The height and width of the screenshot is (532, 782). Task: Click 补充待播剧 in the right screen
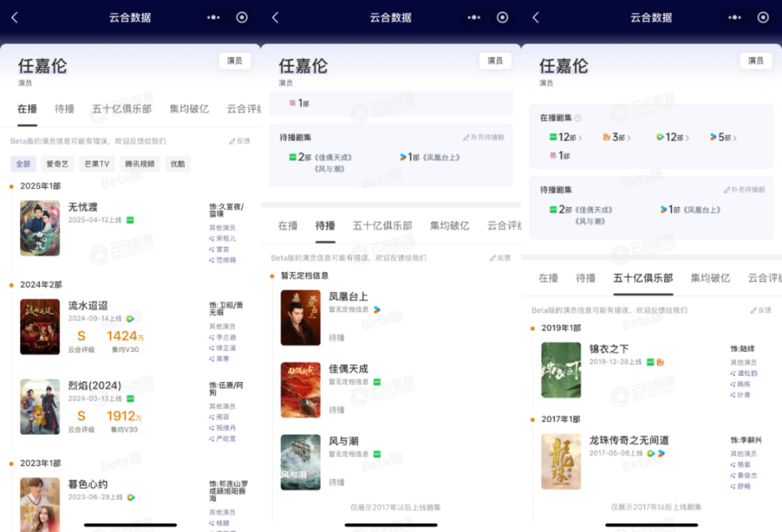click(x=744, y=190)
